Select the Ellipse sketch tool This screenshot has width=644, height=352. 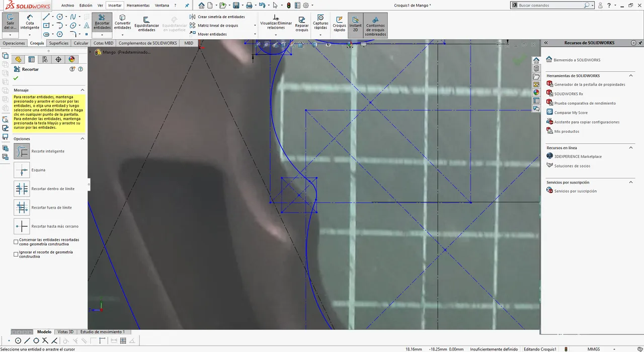[x=73, y=26]
